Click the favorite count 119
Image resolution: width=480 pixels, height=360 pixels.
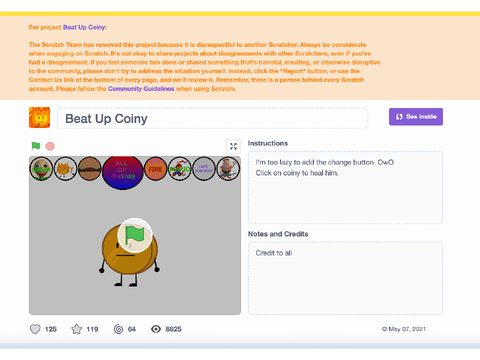(x=92, y=329)
